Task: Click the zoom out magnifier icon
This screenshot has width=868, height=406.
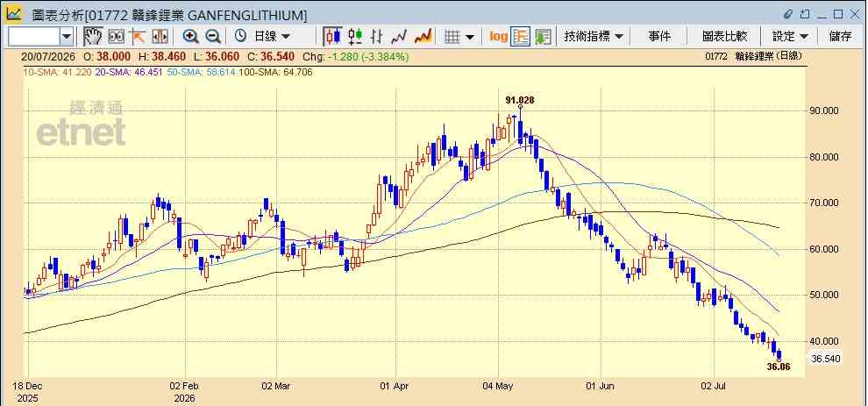Action: pos(213,37)
